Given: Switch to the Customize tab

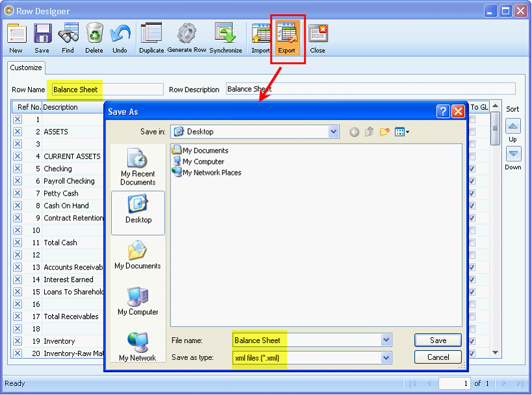Looking at the screenshot, I should tap(25, 68).
